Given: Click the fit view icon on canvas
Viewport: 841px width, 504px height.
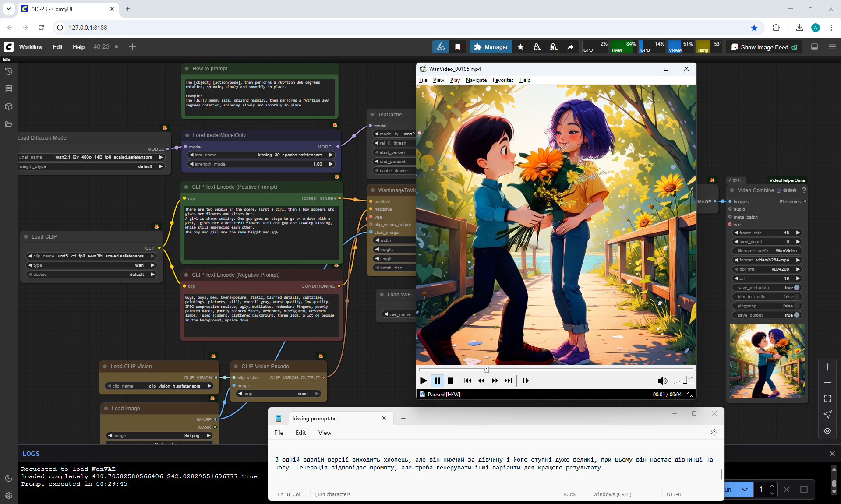Looking at the screenshot, I should coord(827,398).
